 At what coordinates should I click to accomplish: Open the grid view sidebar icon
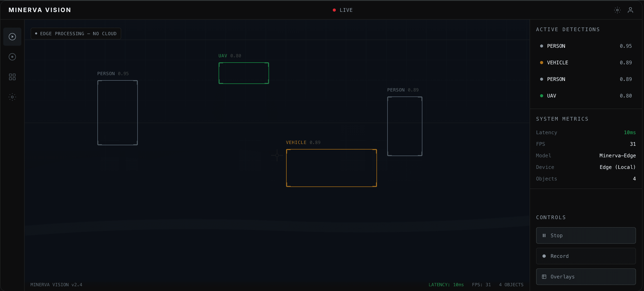coord(12,77)
